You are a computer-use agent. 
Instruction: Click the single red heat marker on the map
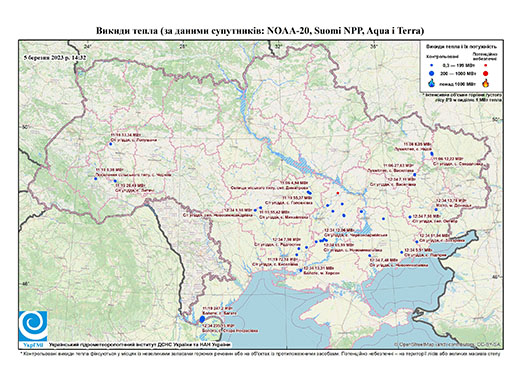tap(338, 193)
